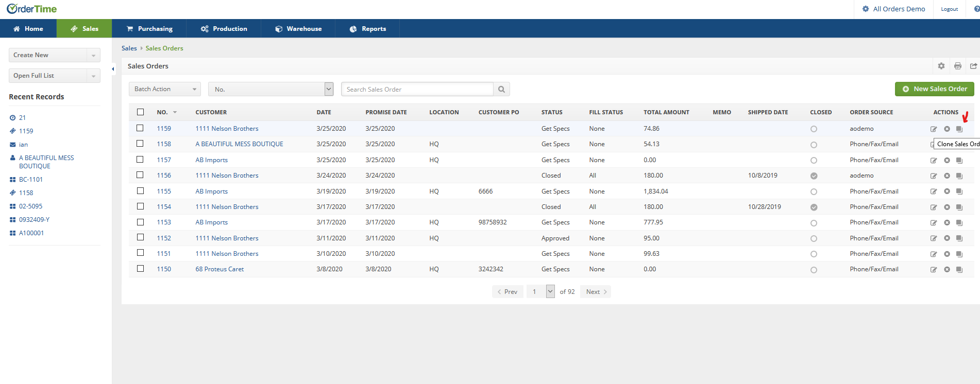The image size is (980, 384).
Task: Open the edit icon for order 1157
Action: click(x=934, y=161)
